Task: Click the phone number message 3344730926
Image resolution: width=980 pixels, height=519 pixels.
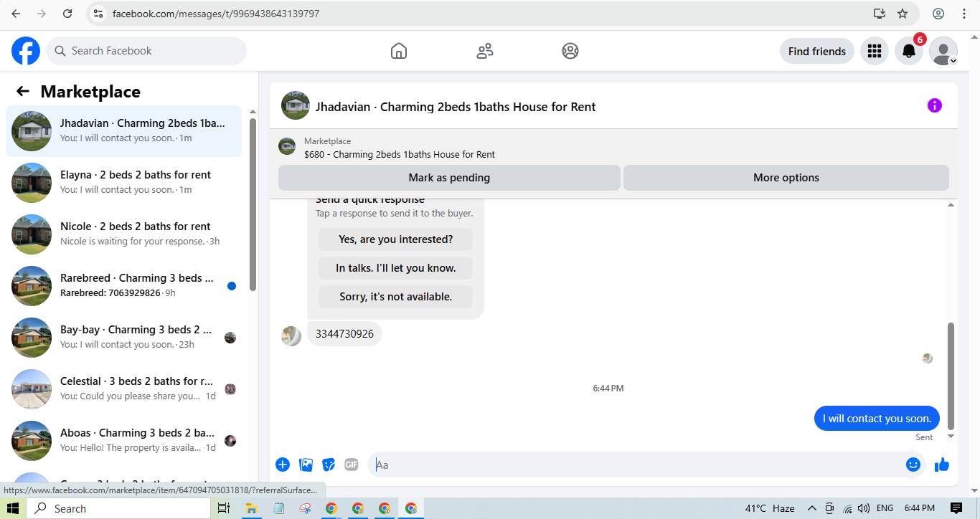Action: (x=344, y=334)
